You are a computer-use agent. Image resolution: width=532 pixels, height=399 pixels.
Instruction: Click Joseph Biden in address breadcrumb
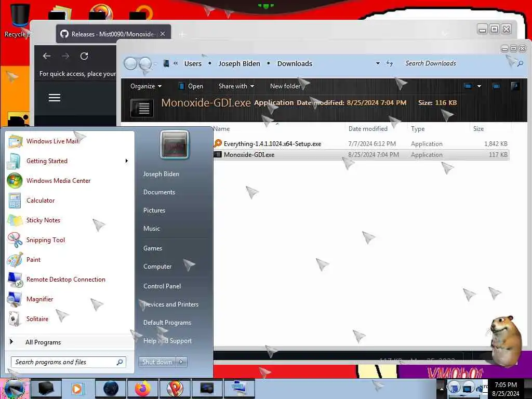coord(239,63)
